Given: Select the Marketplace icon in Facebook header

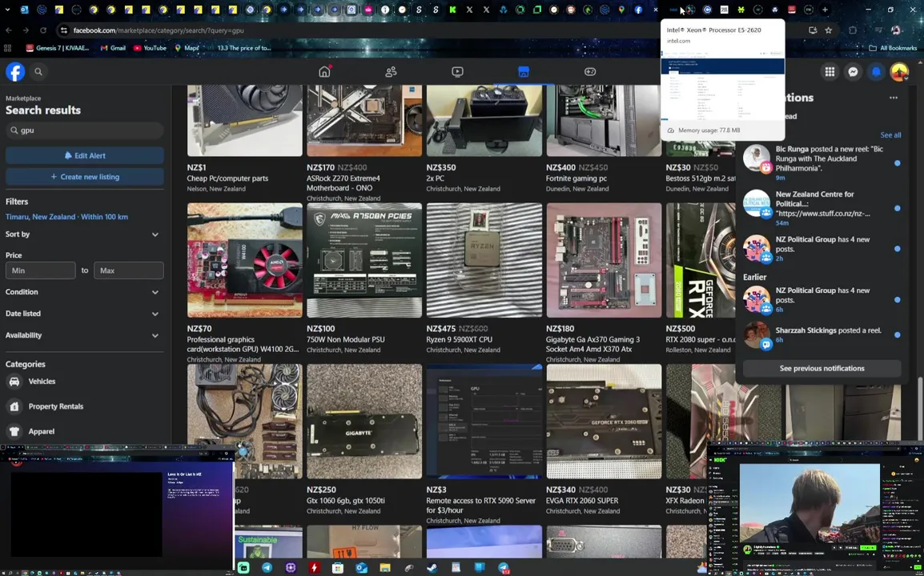Looking at the screenshot, I should (524, 72).
